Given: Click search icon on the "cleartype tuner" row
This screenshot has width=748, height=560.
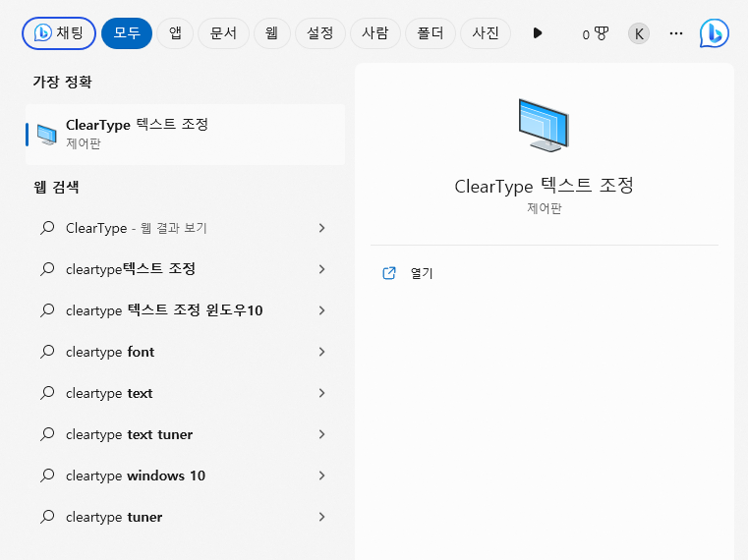Looking at the screenshot, I should click(x=47, y=517).
